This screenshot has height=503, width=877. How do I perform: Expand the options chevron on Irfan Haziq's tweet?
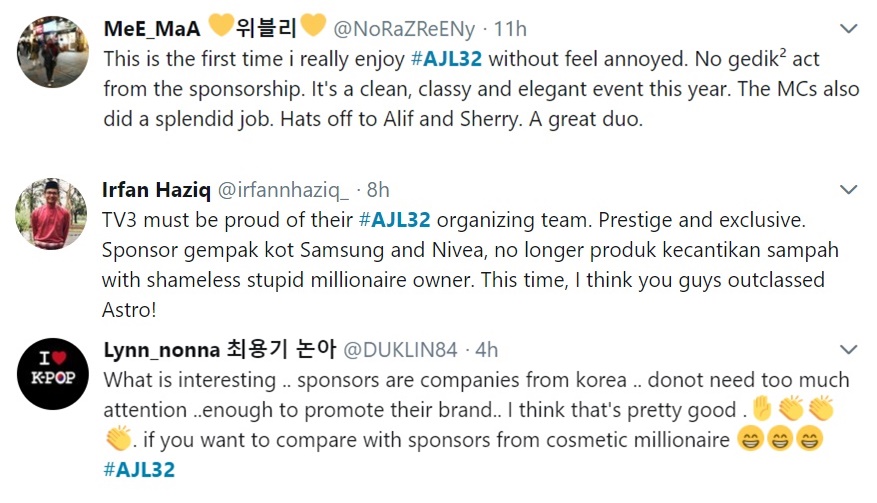[848, 190]
